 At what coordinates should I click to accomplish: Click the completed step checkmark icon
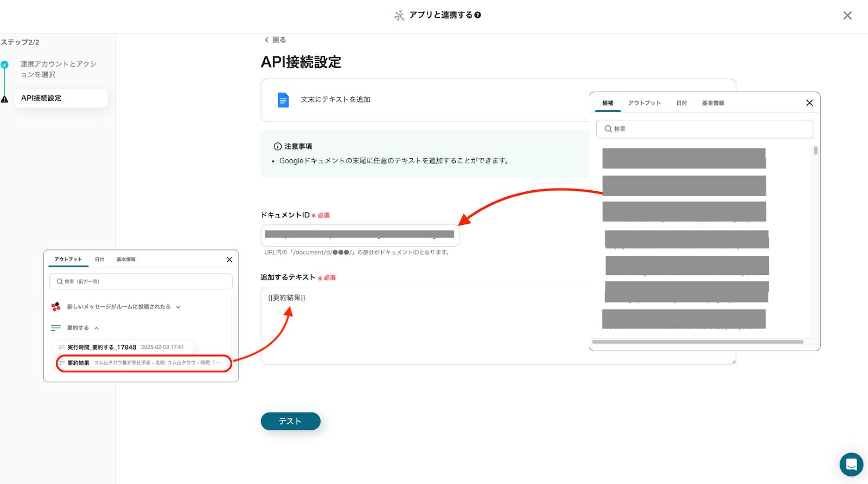point(5,64)
